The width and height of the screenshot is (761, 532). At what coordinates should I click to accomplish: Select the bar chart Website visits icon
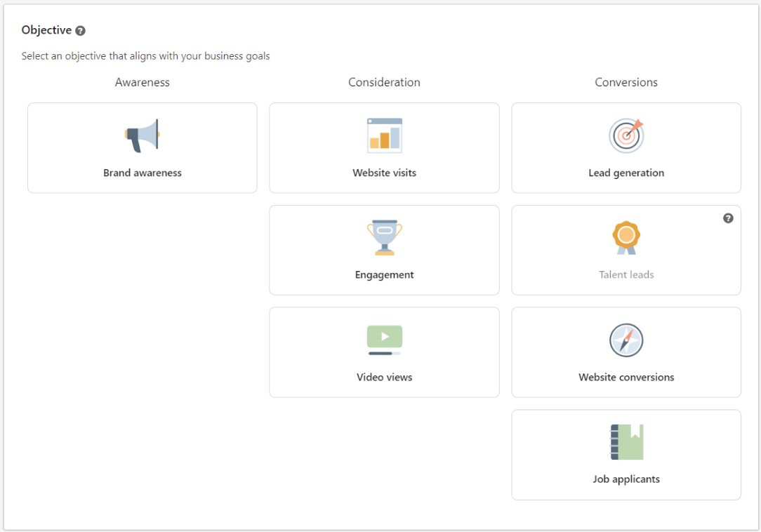(385, 135)
